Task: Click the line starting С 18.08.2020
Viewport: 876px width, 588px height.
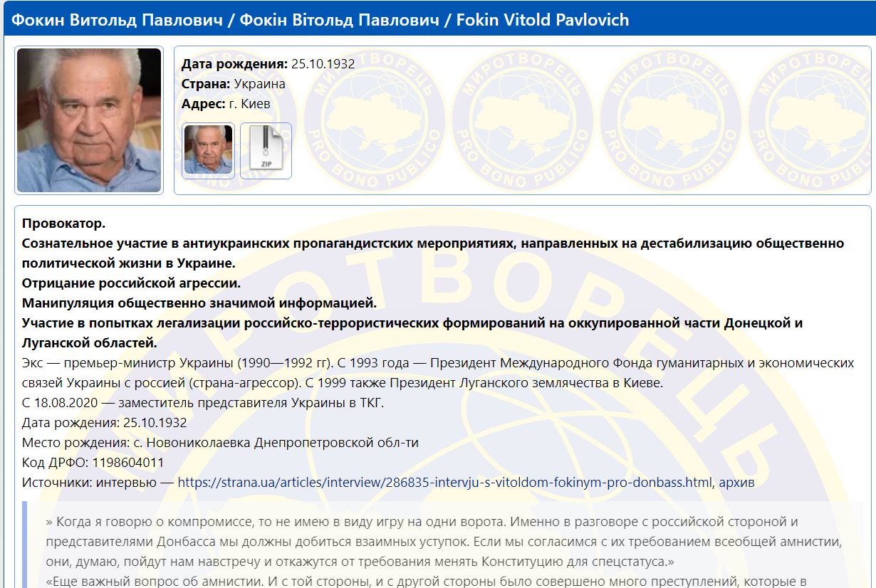Action: (203, 403)
